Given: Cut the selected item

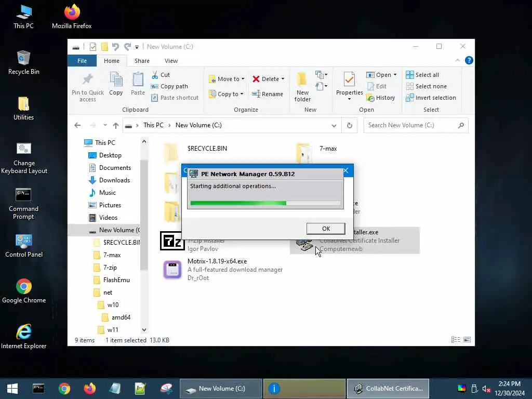Looking at the screenshot, I should [x=161, y=75].
